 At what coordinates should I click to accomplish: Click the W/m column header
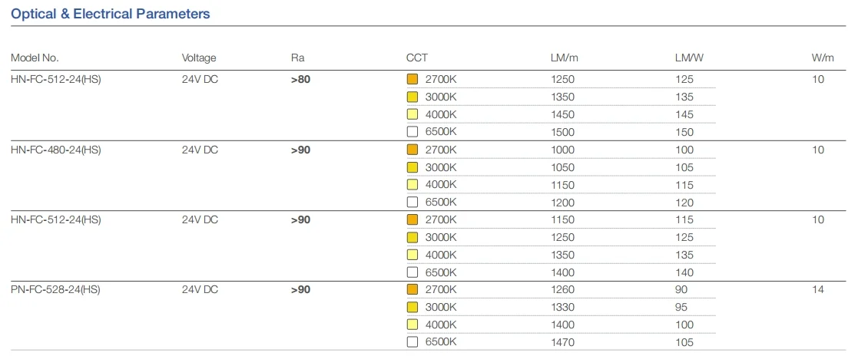[822, 58]
